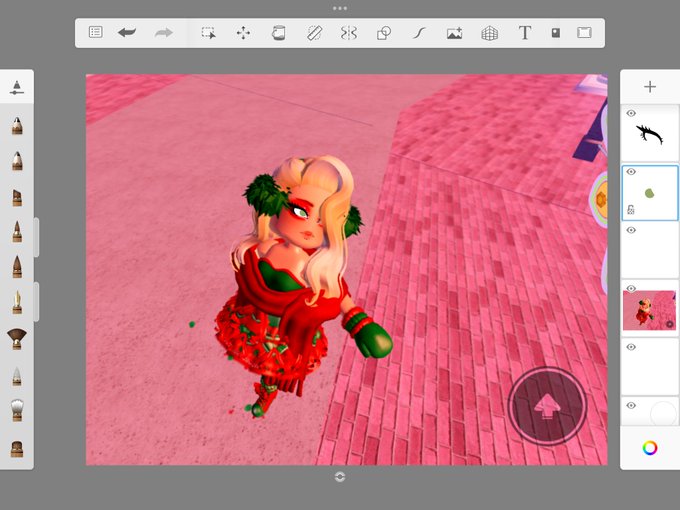
Task: Toggle full screen UI icon in toolbar
Action: coord(584,33)
